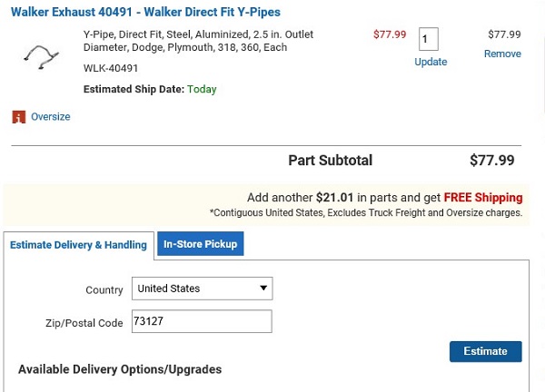Screen dimensions: 545x392
Task: Open the Walker Exhaust 40491 product link
Action: tap(145, 13)
